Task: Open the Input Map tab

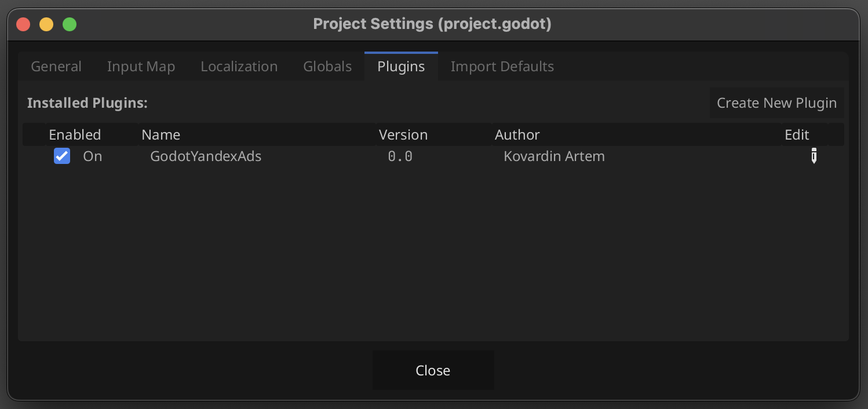Action: tap(141, 67)
